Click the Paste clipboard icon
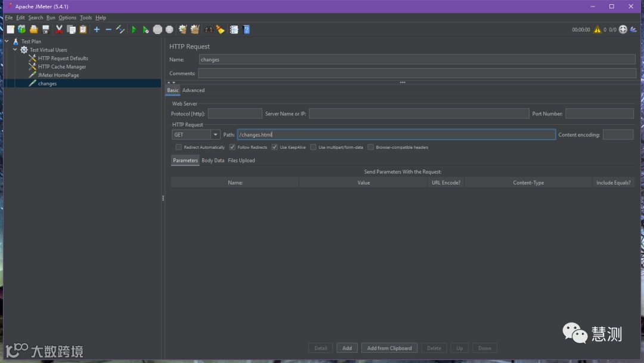The height and width of the screenshot is (363, 644). 83,30
